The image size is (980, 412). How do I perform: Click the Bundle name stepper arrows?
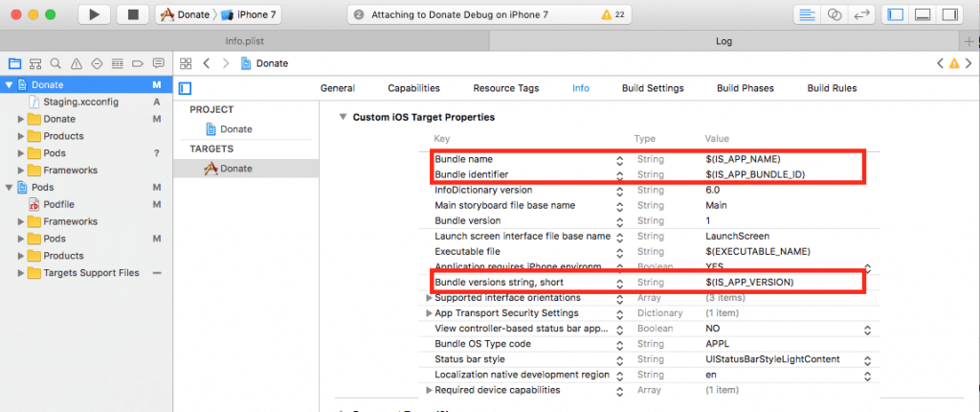(x=619, y=159)
